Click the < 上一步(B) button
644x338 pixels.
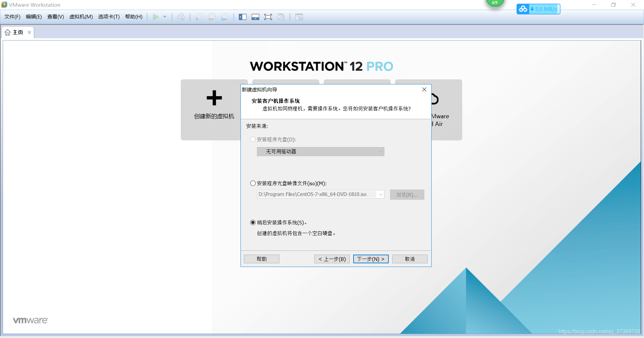point(332,259)
